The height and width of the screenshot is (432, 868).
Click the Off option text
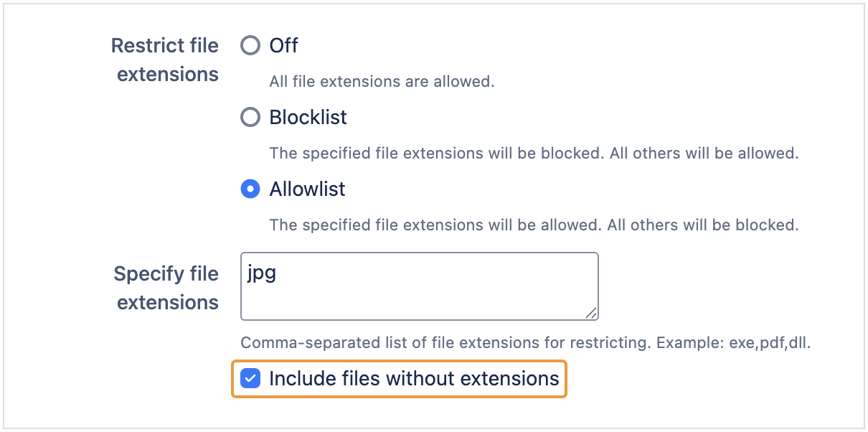click(x=283, y=45)
